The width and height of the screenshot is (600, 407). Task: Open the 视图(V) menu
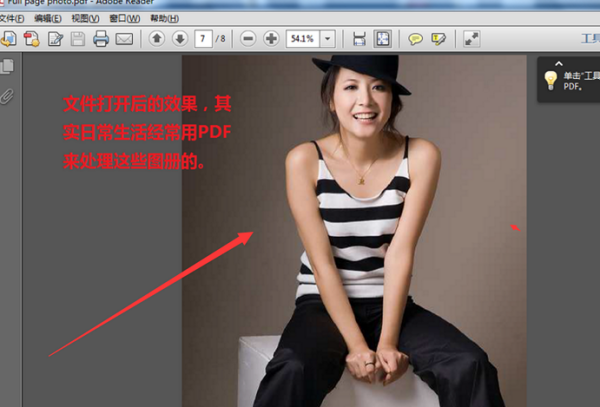[85, 18]
